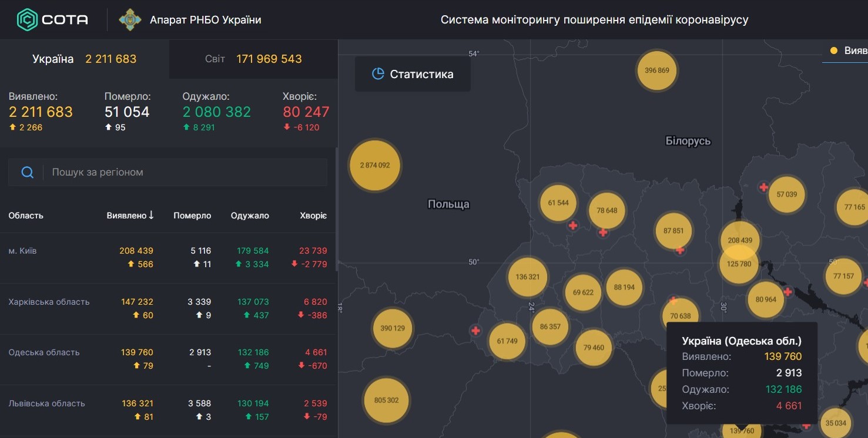This screenshot has height=438, width=868.
Task: Switch to the Світ tab
Action: click(x=254, y=59)
